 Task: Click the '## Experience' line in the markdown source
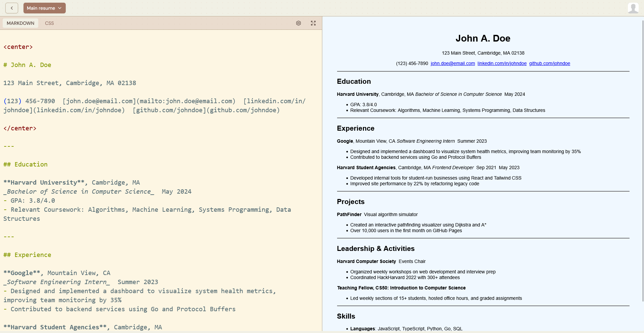tap(27, 255)
